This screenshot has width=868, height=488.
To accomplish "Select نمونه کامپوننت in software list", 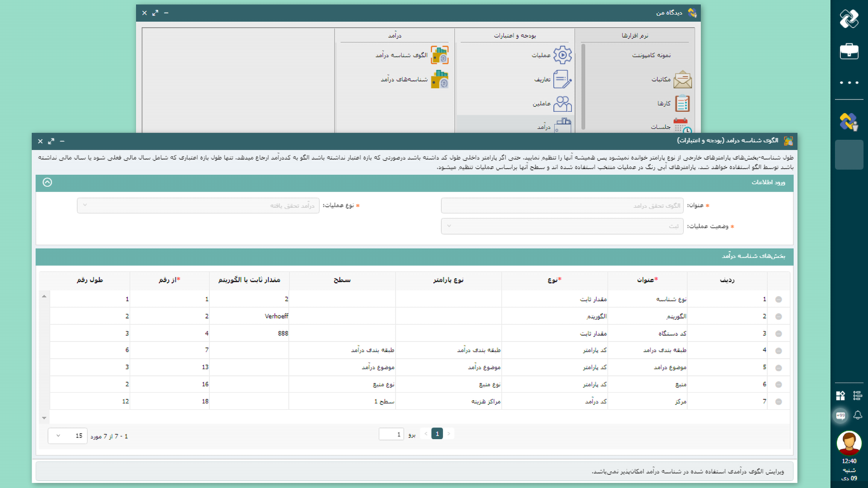I will (x=651, y=55).
